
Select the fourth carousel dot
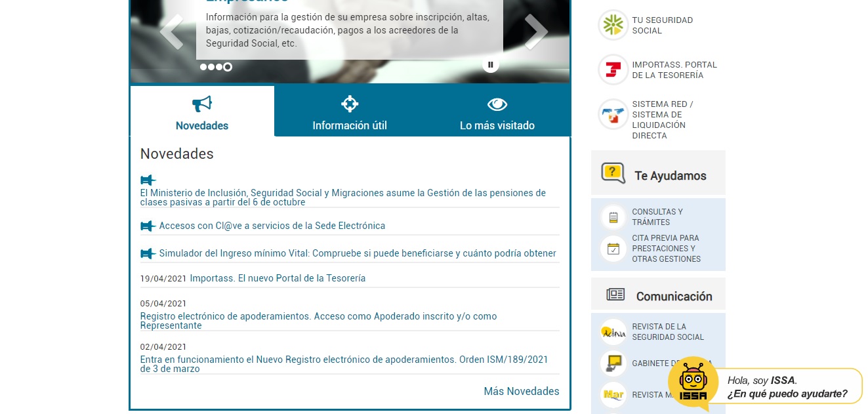pos(227,66)
